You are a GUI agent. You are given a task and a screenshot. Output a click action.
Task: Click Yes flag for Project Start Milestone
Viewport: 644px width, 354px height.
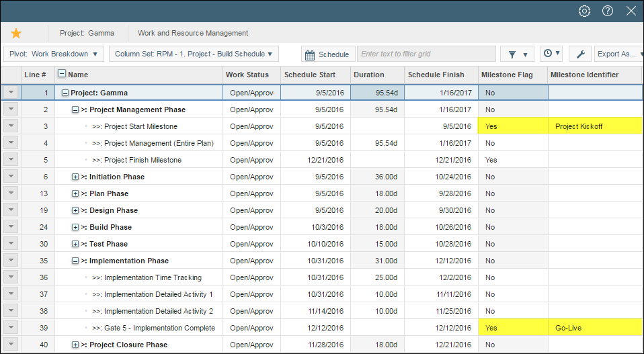(513, 126)
